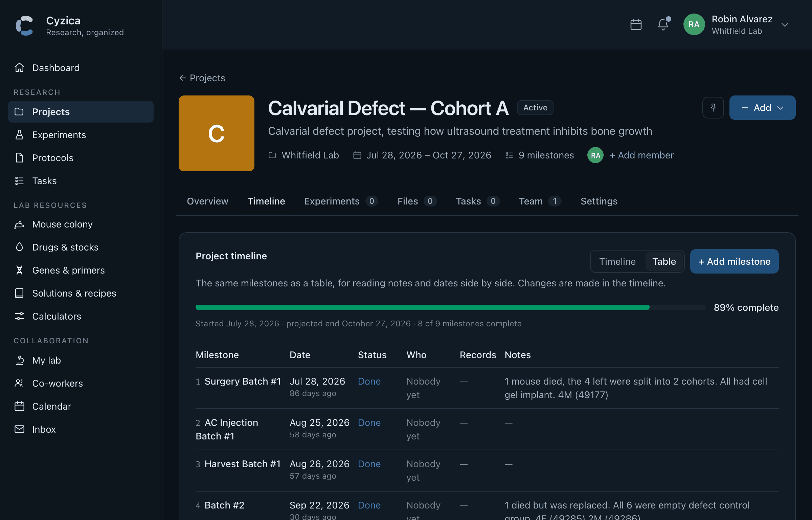812x520 pixels.
Task: Select the Table view toggle
Action: coord(664,261)
